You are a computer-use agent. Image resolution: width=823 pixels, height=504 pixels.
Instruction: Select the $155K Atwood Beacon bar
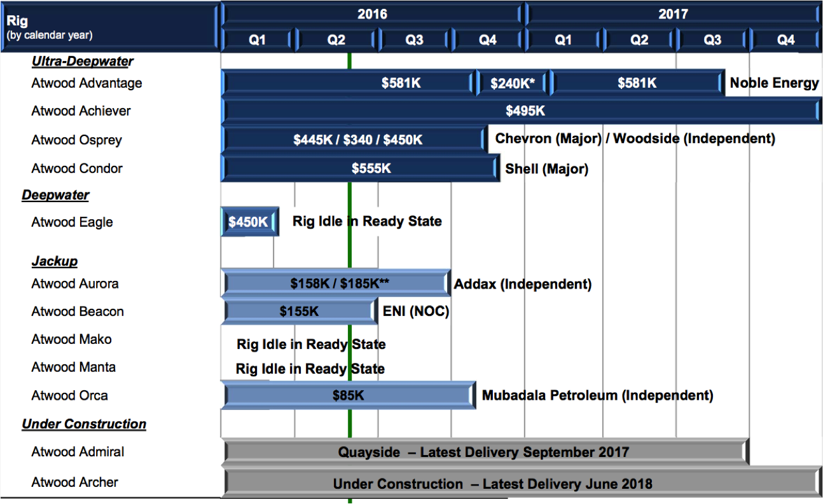pos(300,311)
